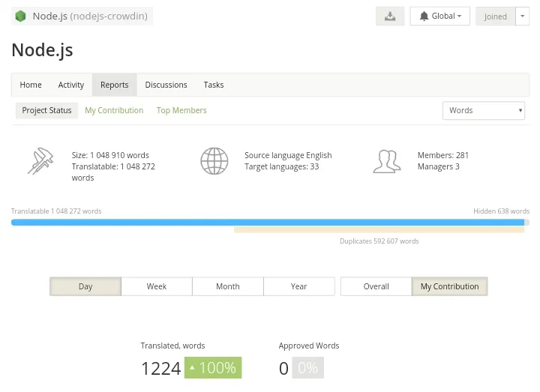
Task: Switch the period to Week
Action: [x=157, y=286]
